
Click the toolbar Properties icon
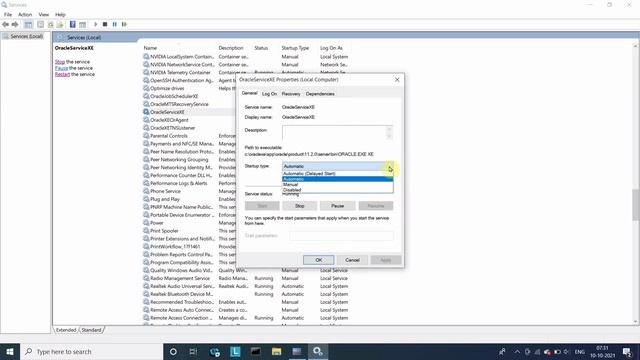[x=40, y=24]
